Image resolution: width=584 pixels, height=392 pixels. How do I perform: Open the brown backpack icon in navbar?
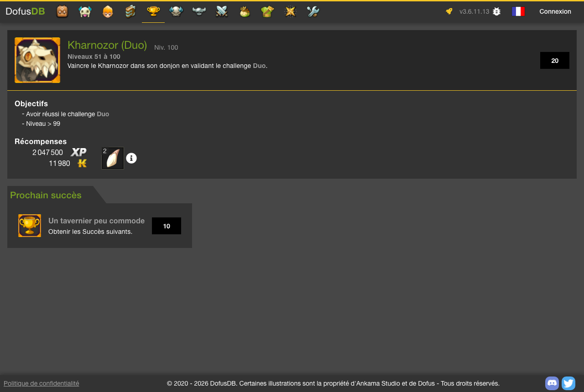(62, 11)
